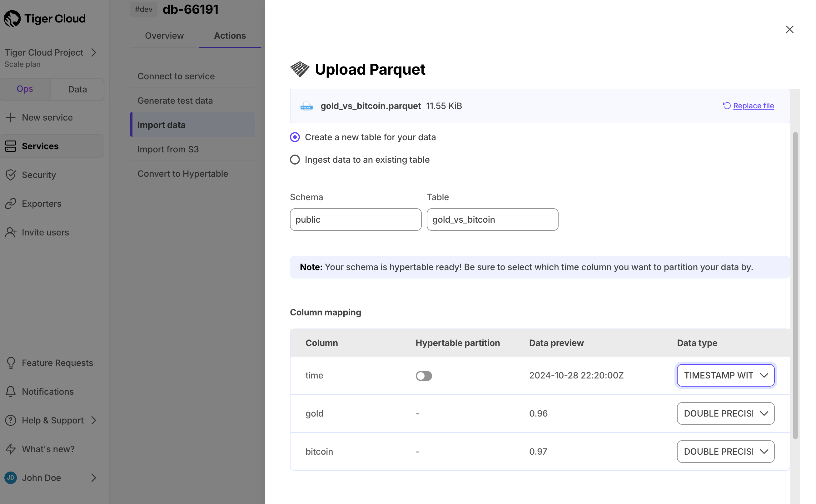Open the time column data type dropdown
Image resolution: width=816 pixels, height=504 pixels.
(x=725, y=375)
